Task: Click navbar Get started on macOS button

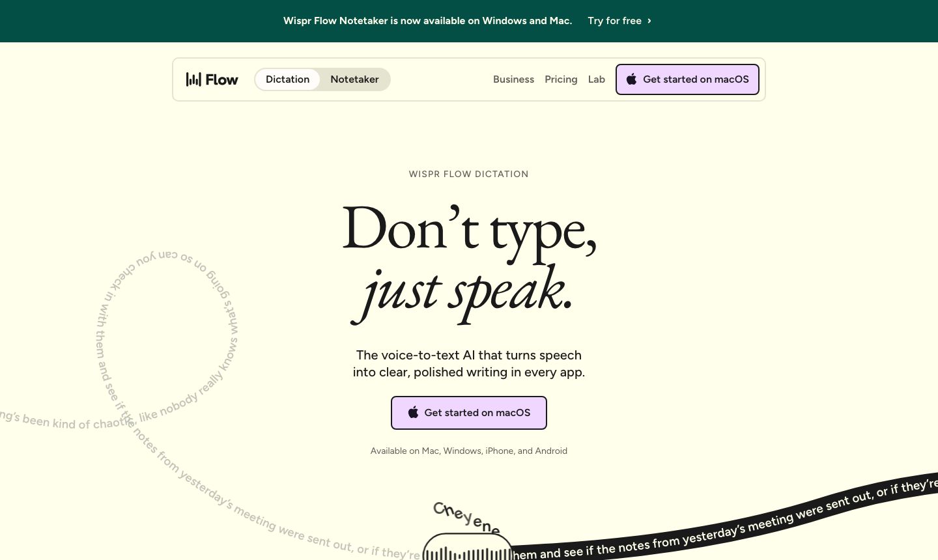Action: [687, 79]
